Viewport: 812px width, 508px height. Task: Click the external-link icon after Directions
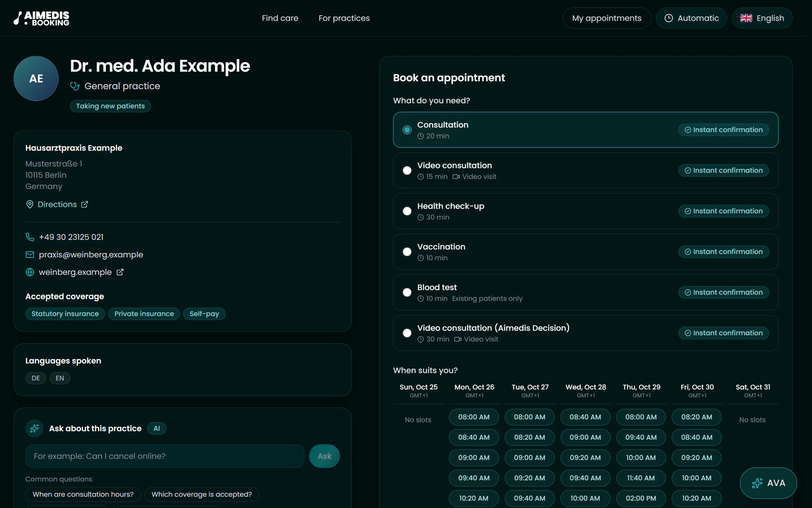[x=85, y=204]
